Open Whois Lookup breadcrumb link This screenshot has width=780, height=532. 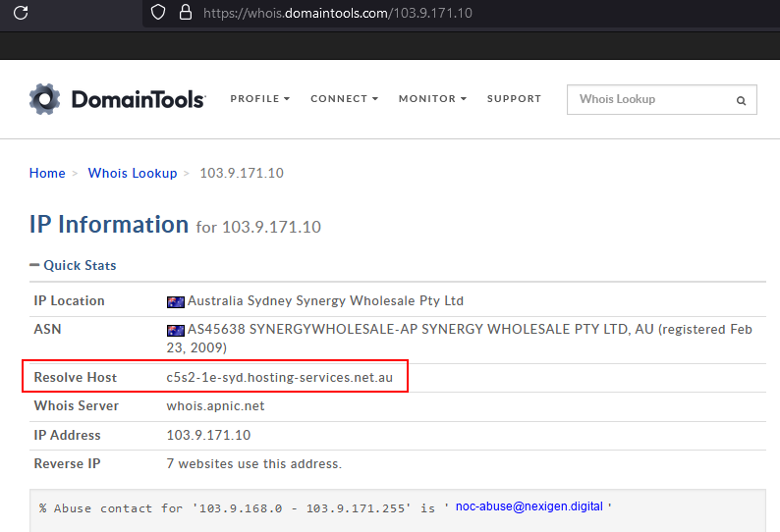point(133,173)
